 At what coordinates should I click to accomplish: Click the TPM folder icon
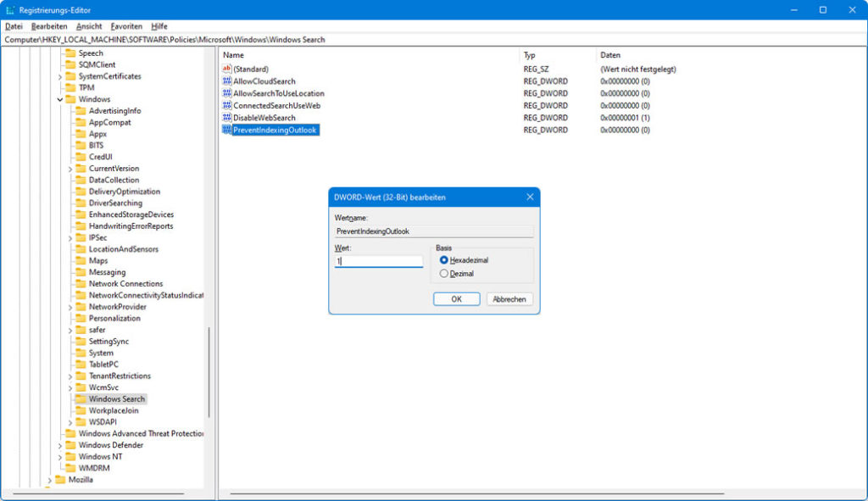point(70,87)
